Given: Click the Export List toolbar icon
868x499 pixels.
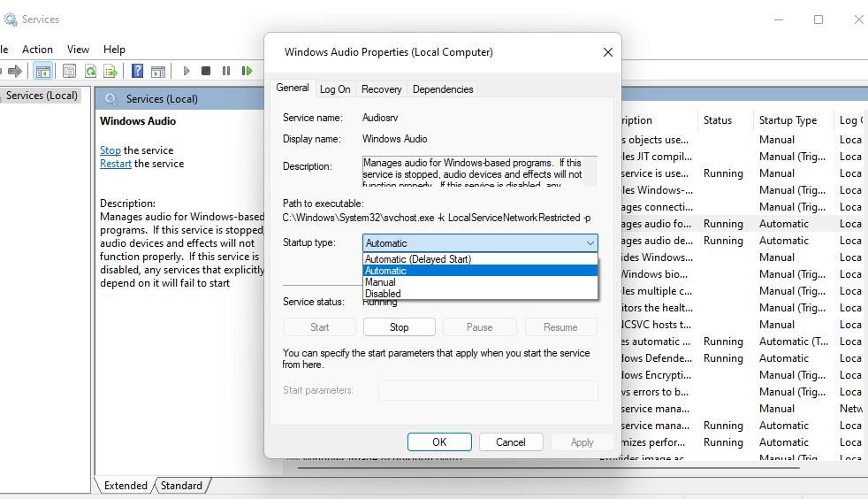Looking at the screenshot, I should coord(110,71).
